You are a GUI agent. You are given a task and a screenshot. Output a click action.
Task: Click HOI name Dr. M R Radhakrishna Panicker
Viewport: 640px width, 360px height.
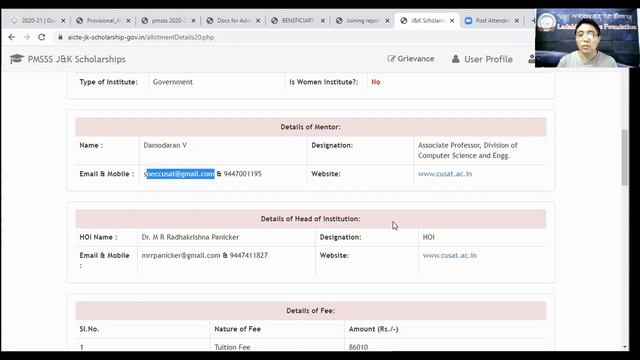[190, 237]
